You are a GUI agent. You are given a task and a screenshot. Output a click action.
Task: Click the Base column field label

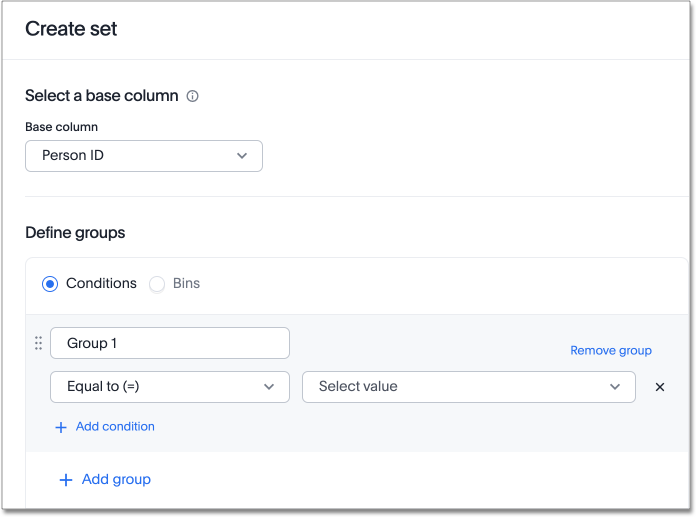click(x=61, y=127)
